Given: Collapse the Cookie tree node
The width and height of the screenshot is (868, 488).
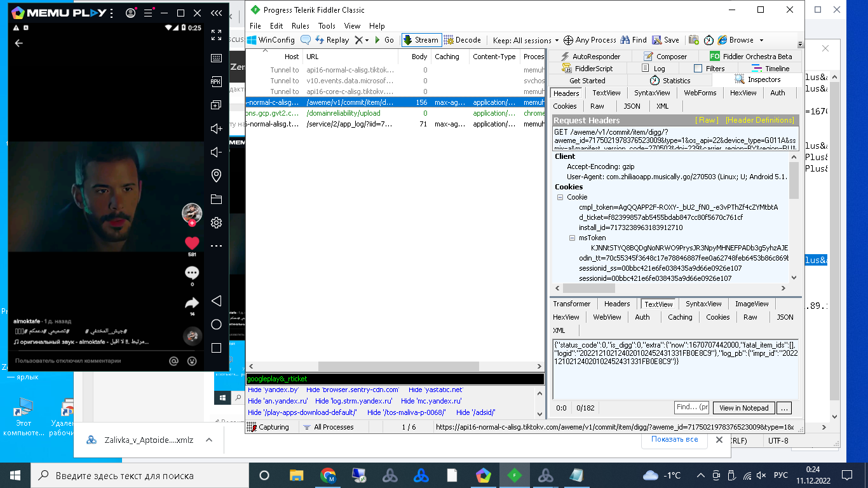Looking at the screenshot, I should pyautogui.click(x=560, y=197).
